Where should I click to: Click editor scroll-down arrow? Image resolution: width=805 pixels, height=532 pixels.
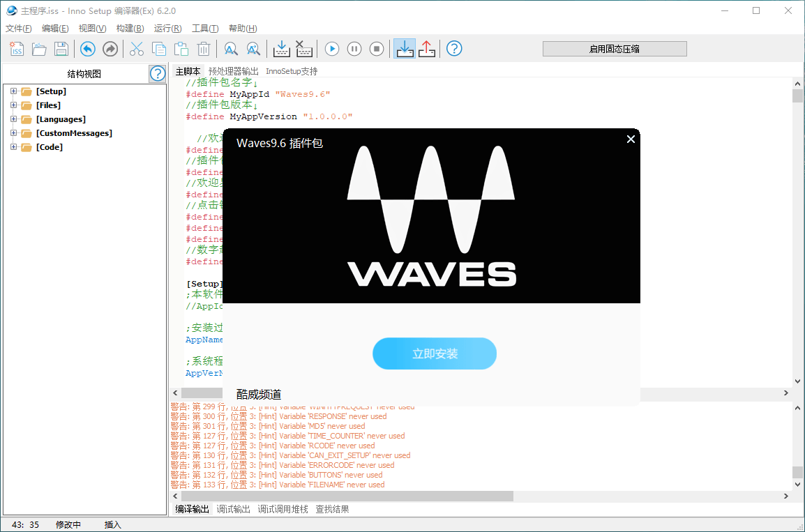pos(797,381)
